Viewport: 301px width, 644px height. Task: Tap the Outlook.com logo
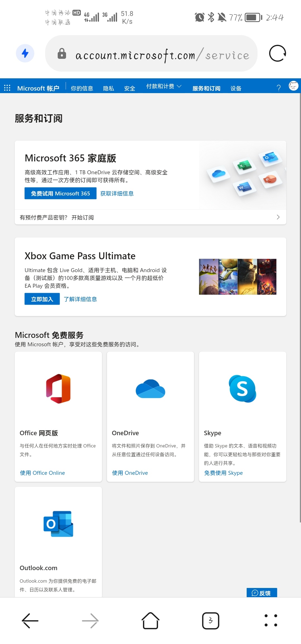[58, 524]
